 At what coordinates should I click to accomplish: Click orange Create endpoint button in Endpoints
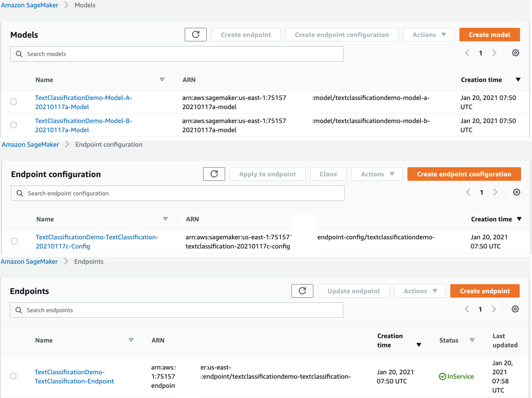(x=485, y=291)
